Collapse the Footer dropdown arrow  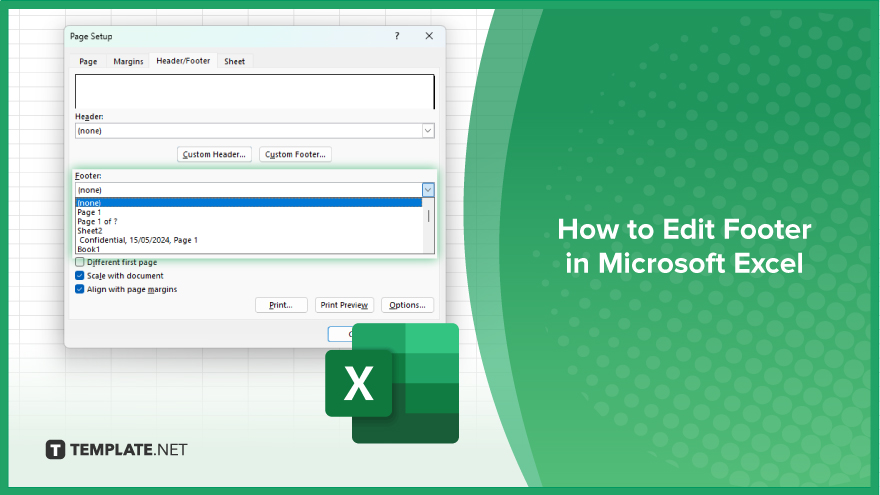(428, 190)
